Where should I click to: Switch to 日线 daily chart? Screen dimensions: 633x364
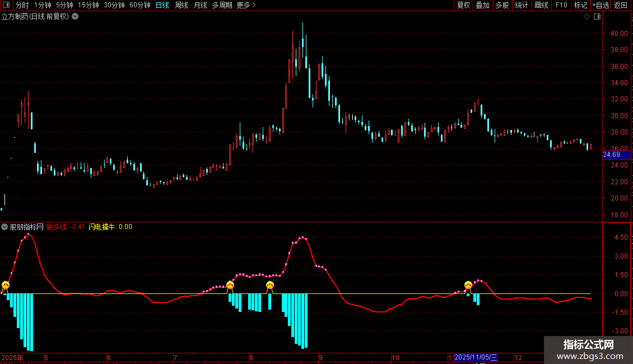(x=162, y=5)
